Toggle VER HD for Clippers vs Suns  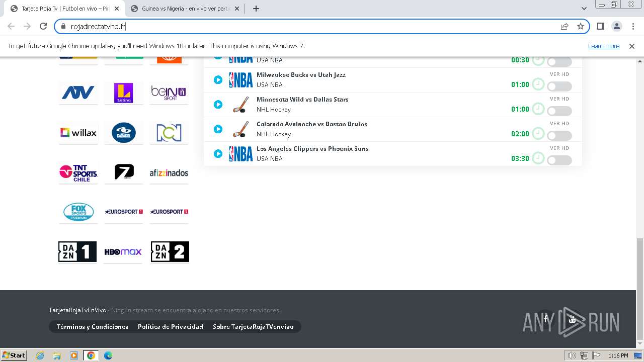559,160
